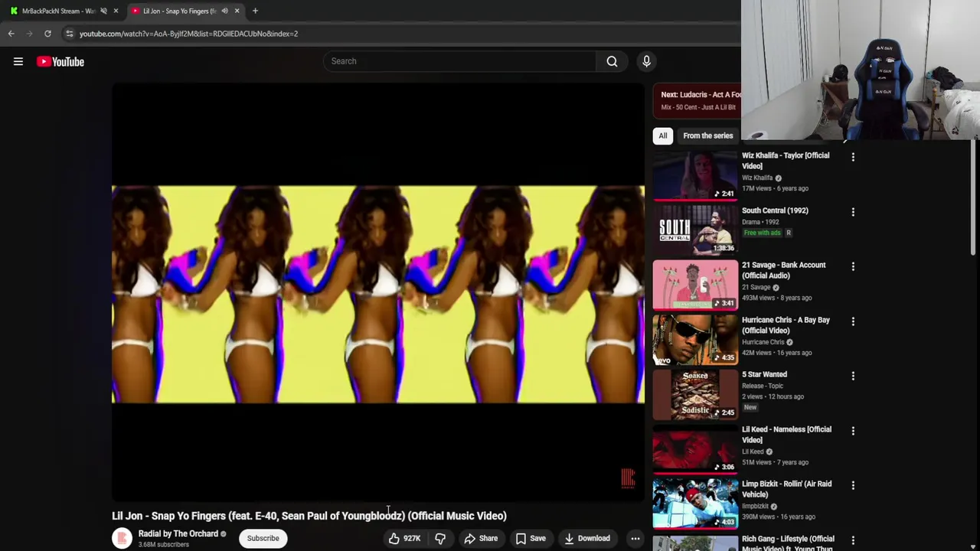Screen dimensions: 980x551
Task: Open the Hurricane Chris A Bay Bay thumbnail
Action: [695, 340]
